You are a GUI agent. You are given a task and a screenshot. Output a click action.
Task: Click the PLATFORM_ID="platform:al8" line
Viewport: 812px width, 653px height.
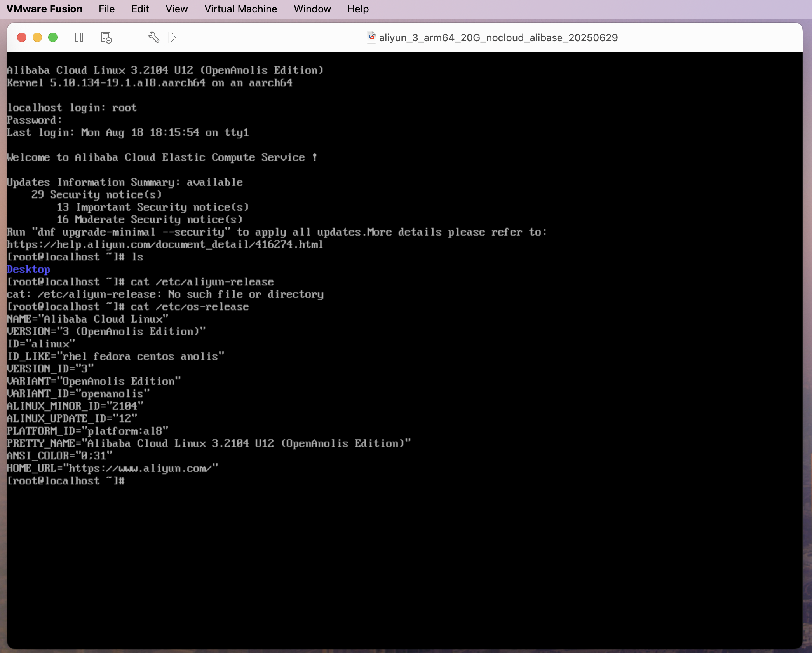88,431
